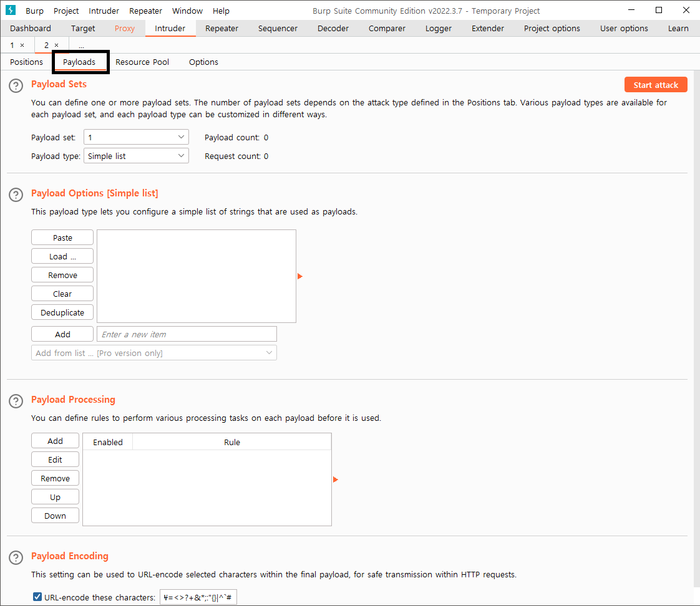Click orange arrow beside processing rules table
This screenshot has height=606, width=700.
[336, 479]
